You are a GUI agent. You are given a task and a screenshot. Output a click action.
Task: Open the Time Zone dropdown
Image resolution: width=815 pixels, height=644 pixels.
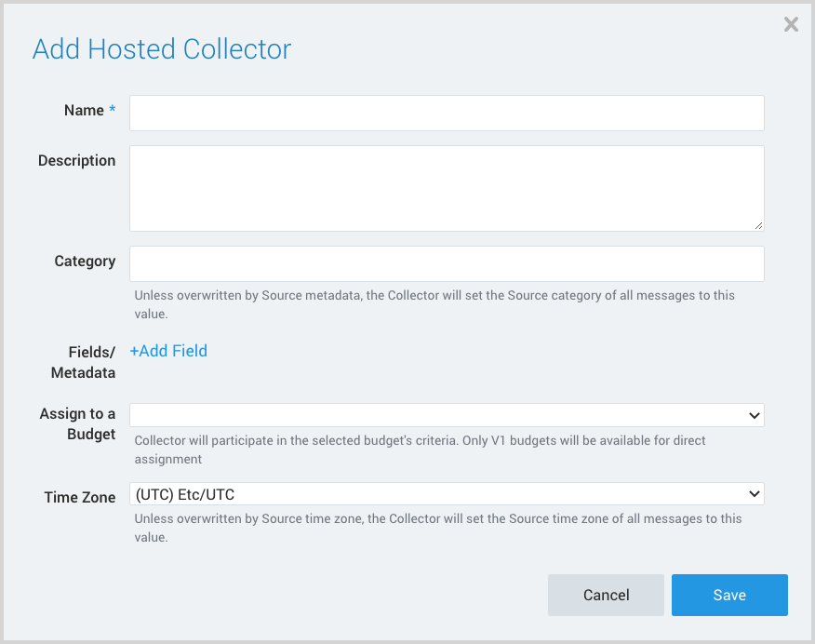[446, 493]
